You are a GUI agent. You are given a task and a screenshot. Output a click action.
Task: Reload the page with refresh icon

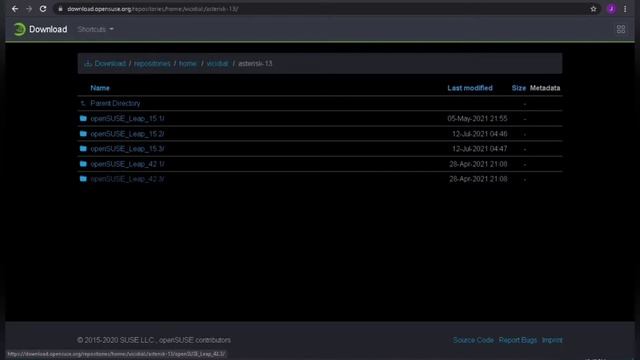point(43,9)
